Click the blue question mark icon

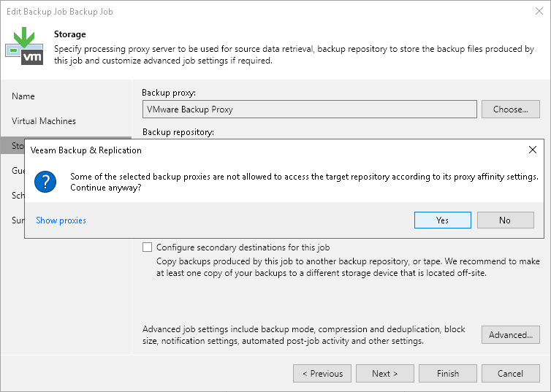tap(45, 182)
